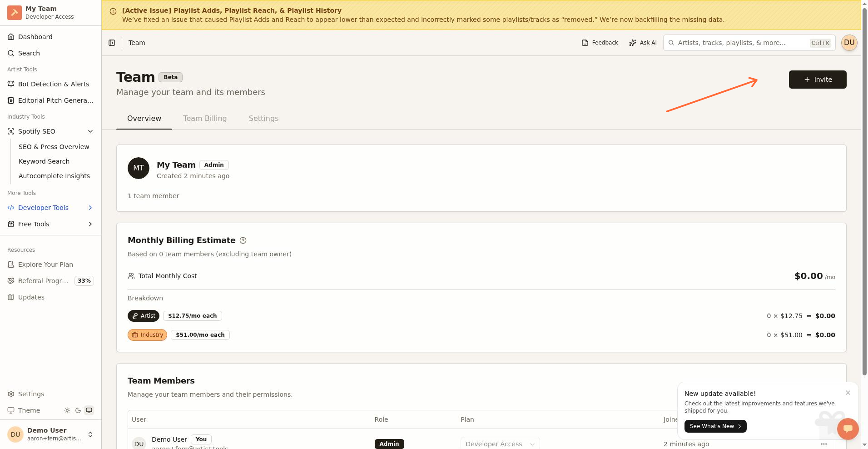The image size is (868, 449).
Task: Click the MT team avatar
Action: (x=139, y=168)
